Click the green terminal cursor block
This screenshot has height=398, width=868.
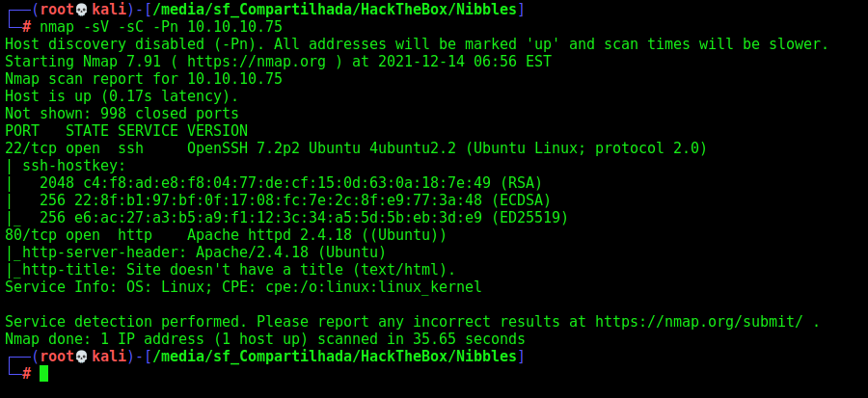pyautogui.click(x=43, y=374)
